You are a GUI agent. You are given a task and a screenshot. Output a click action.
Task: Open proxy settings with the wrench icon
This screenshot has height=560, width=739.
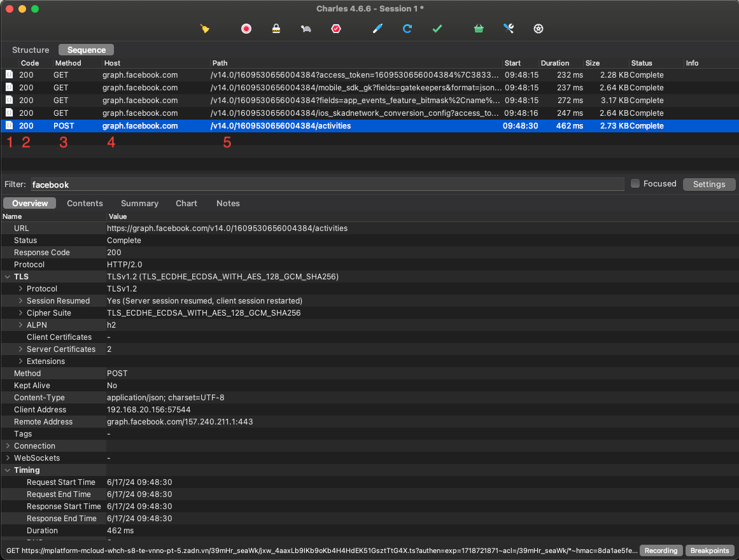(508, 29)
